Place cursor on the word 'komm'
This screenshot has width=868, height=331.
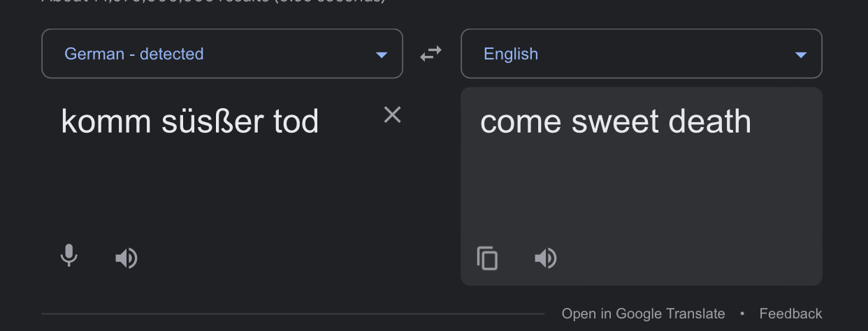[106, 122]
